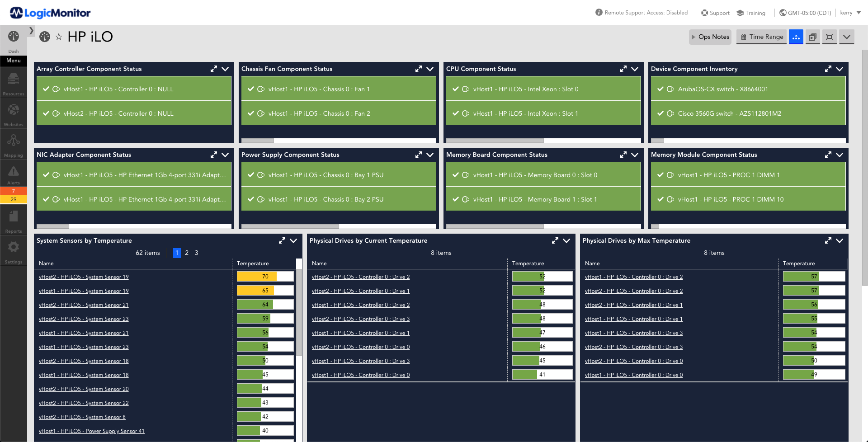Image resolution: width=868 pixels, height=442 pixels.
Task: Open the Mapping view
Action: coord(13,144)
